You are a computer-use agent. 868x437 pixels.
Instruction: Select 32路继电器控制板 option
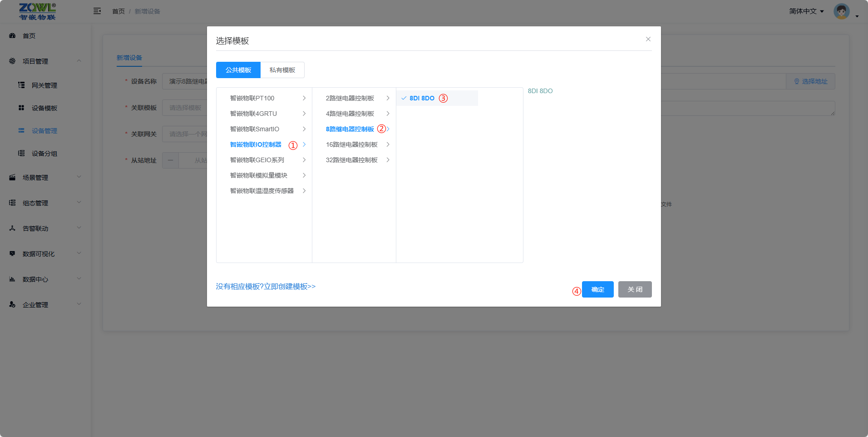(x=354, y=160)
